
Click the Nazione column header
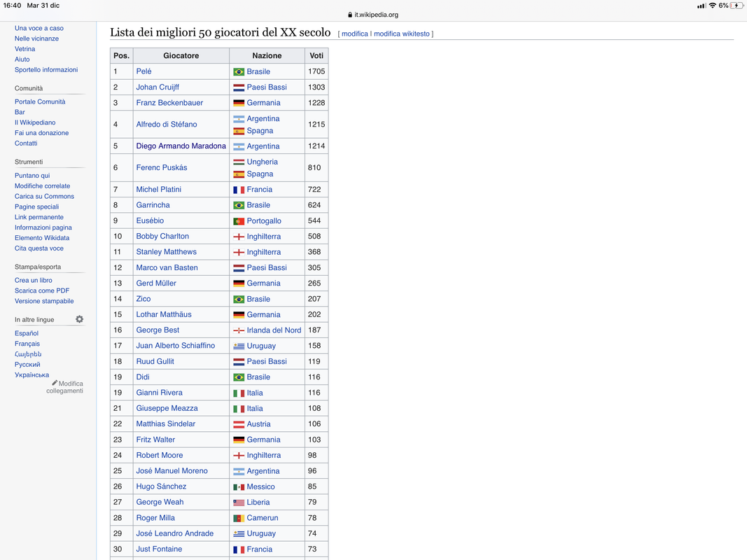click(267, 56)
